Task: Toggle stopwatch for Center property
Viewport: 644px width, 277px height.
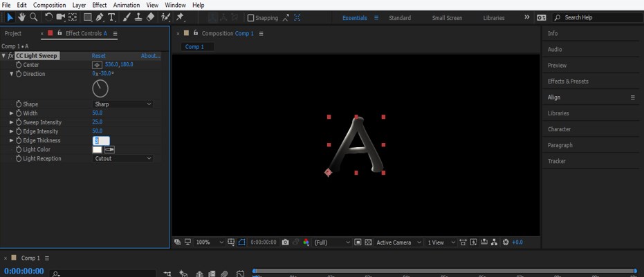Action: 19,65
